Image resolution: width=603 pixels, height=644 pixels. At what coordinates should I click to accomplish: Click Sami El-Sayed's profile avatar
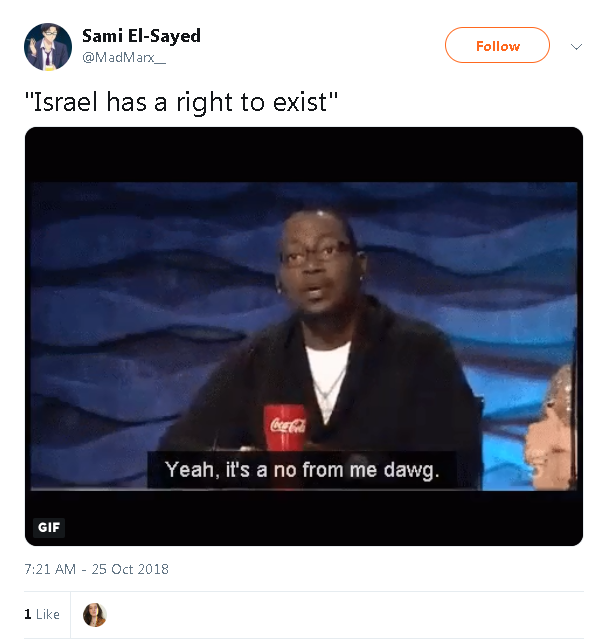coord(48,46)
